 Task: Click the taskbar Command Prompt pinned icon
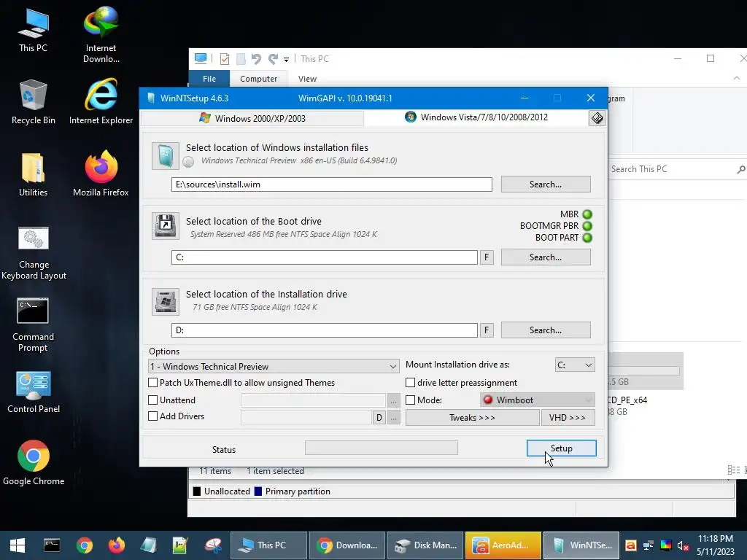pos(52,545)
